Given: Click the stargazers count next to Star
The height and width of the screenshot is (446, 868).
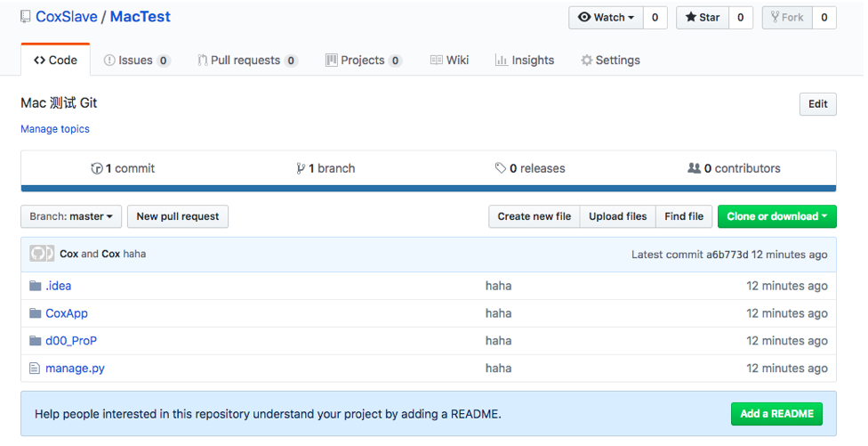Looking at the screenshot, I should [740, 18].
